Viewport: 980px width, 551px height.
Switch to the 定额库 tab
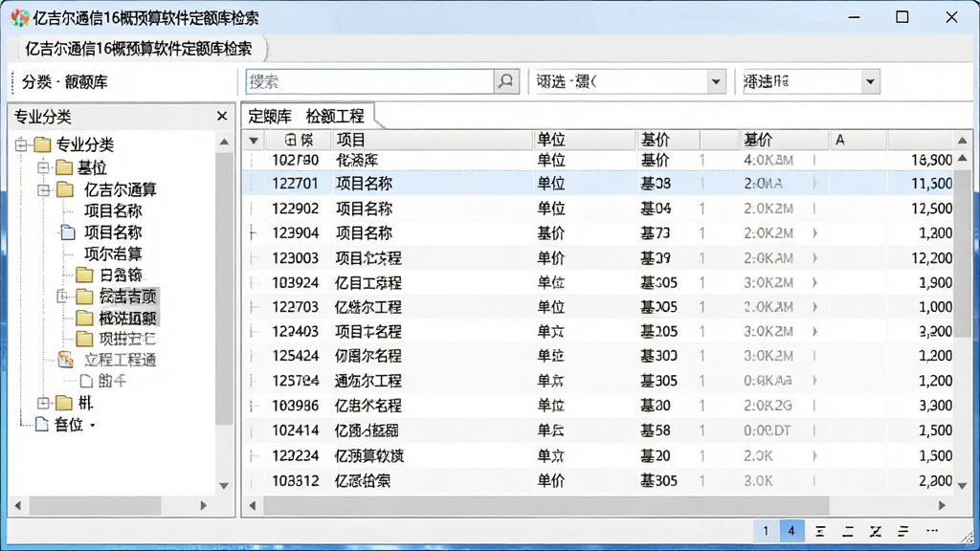[270, 116]
